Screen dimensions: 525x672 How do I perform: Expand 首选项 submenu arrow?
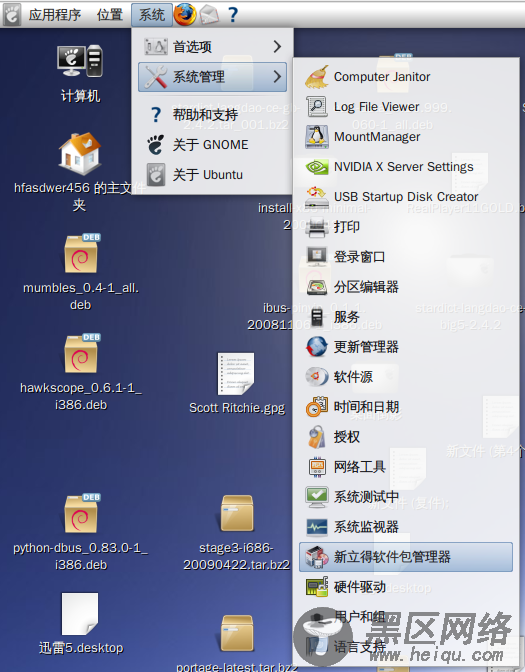[277, 47]
